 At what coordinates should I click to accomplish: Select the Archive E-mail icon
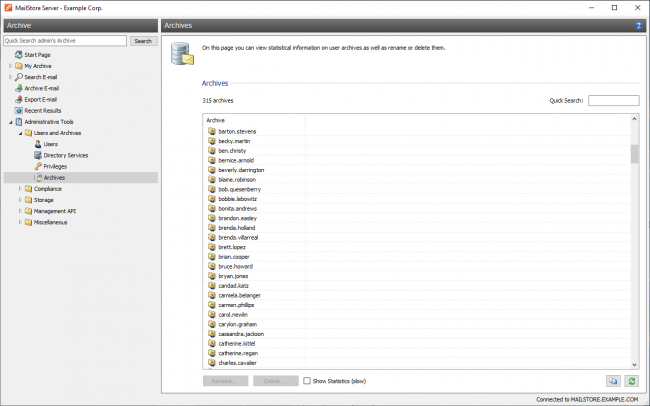(19, 88)
